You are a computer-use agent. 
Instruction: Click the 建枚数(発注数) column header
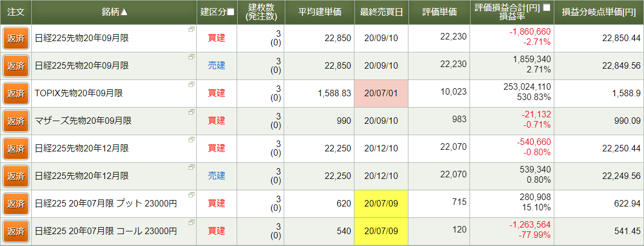(x=260, y=12)
